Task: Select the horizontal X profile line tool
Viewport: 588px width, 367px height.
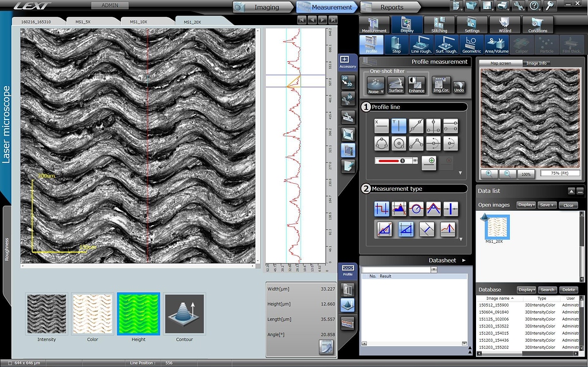Action: tap(380, 125)
